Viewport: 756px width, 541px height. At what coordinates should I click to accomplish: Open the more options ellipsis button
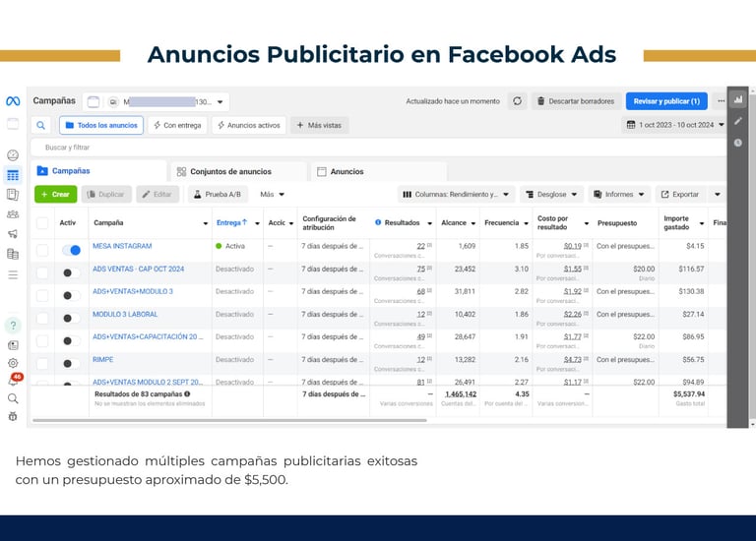click(x=721, y=101)
